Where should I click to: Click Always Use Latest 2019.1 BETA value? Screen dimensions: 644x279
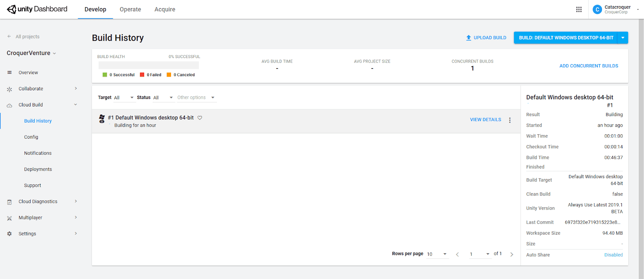[x=595, y=208]
